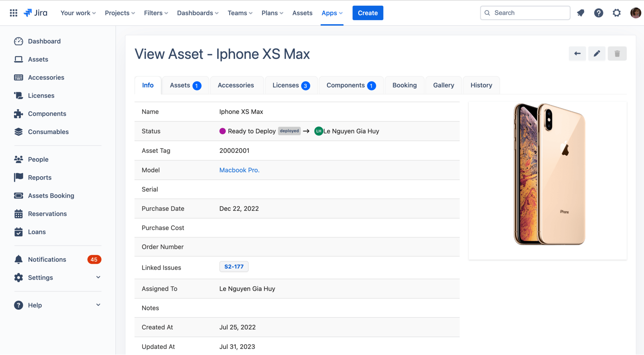Click the Assets laptop icon in sidebar
Viewport: 644px width, 355px height.
18,59
